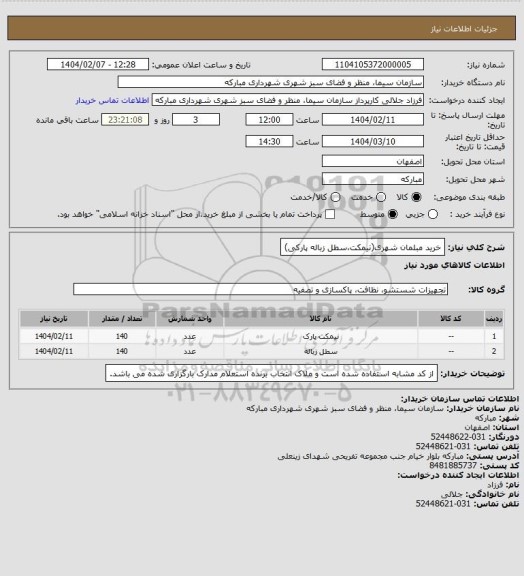This screenshot has height=576, width=524.
Task: Open the buyer contact info link اطلاعات تماس خریدار
Action: 112,101
